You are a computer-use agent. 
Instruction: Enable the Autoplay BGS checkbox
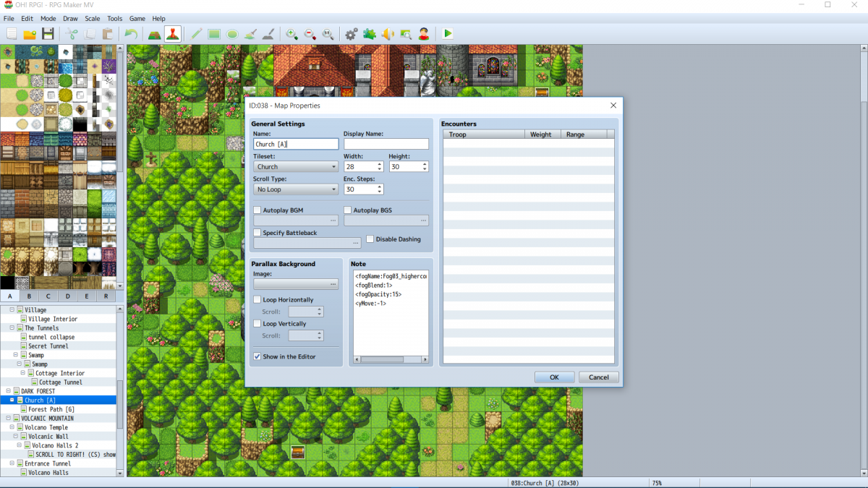pyautogui.click(x=348, y=210)
